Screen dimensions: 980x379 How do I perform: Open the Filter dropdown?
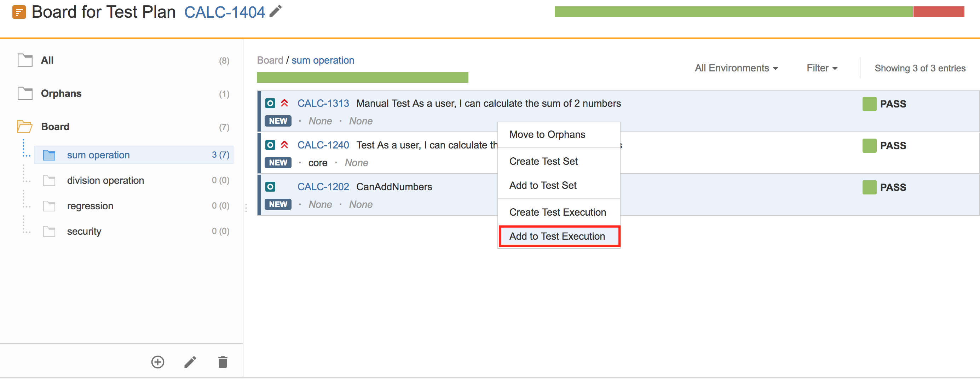tap(822, 68)
